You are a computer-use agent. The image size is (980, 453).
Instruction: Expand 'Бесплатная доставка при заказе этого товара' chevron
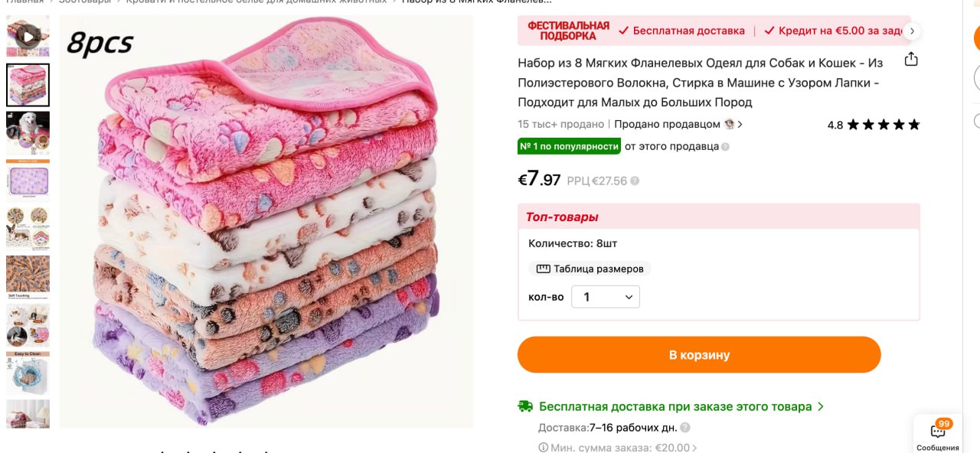point(821,407)
